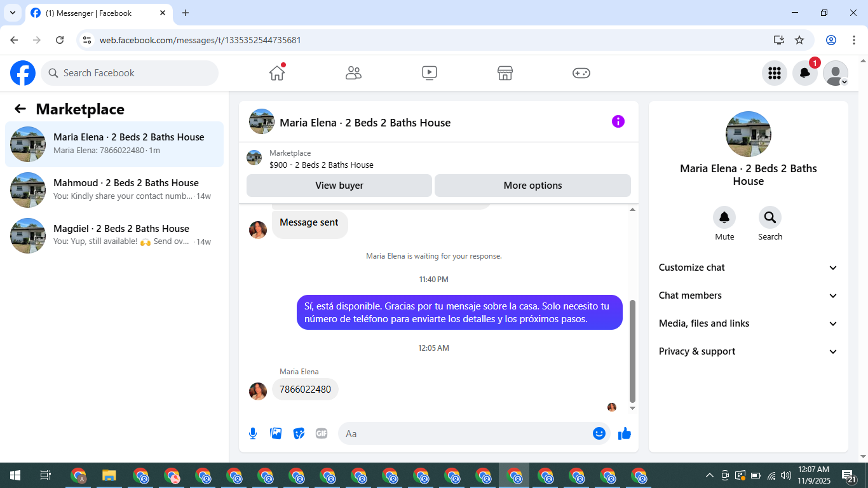Open volume control in system tray
Image resolution: width=868 pixels, height=488 pixels.
point(786,475)
